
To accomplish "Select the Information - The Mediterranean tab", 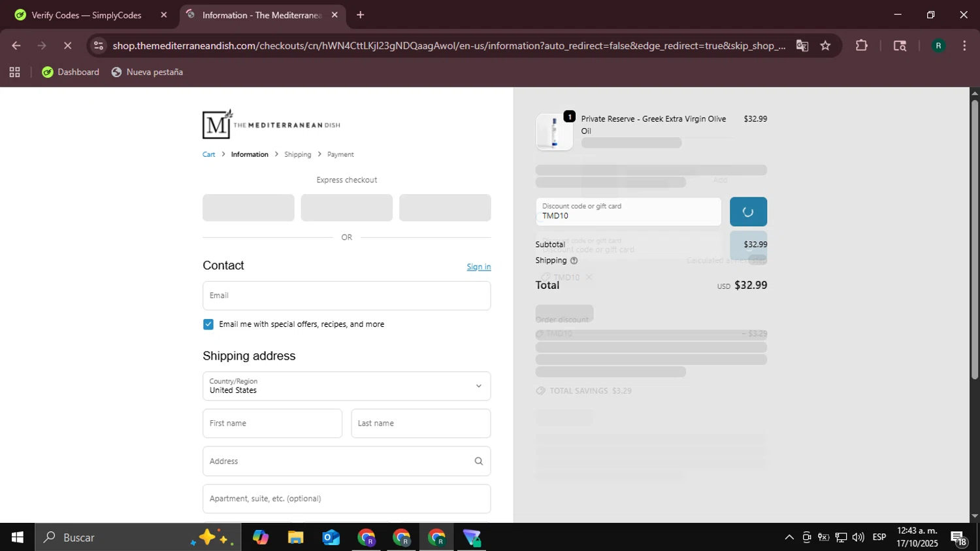I will (261, 15).
